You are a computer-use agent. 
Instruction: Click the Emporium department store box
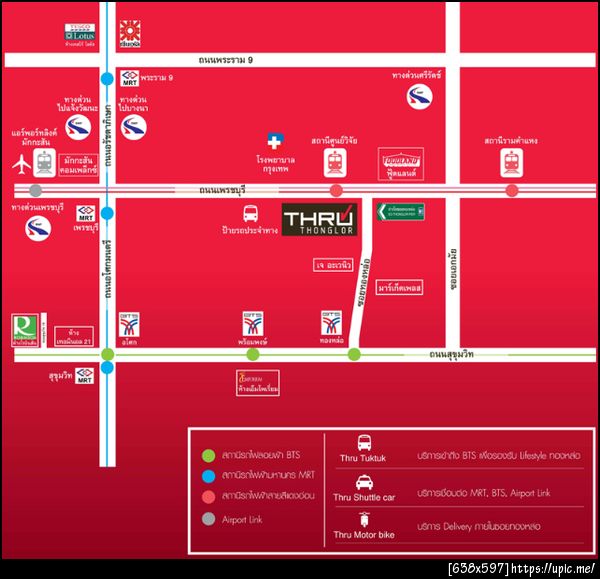click(x=258, y=383)
